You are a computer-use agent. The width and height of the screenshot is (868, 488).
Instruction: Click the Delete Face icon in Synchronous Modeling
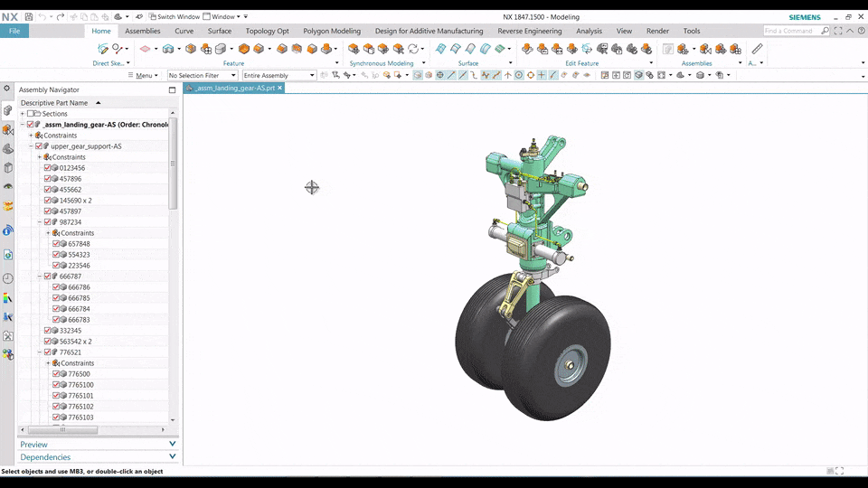point(398,49)
